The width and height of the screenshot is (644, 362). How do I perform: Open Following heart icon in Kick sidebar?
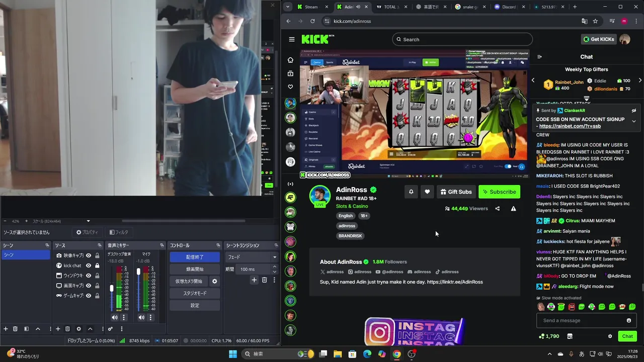click(x=290, y=87)
